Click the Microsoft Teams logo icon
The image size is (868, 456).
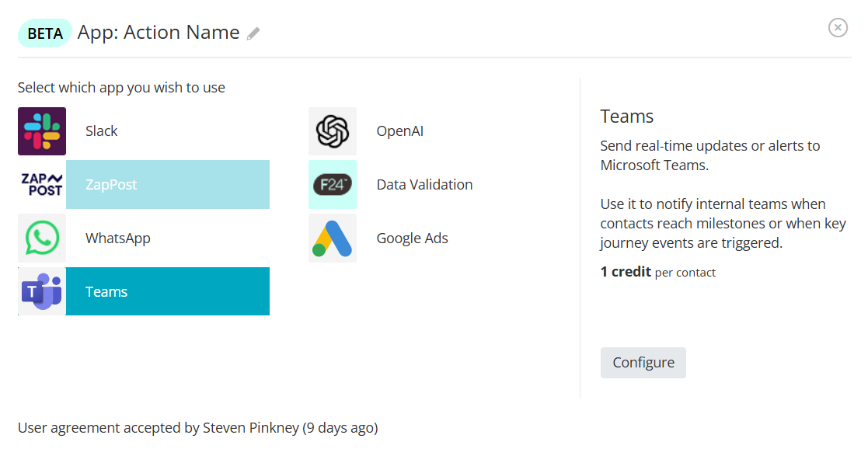coord(42,291)
